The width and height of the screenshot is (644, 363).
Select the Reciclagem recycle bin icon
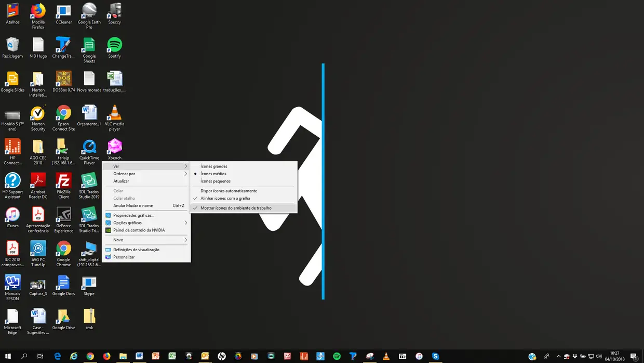(x=12, y=48)
